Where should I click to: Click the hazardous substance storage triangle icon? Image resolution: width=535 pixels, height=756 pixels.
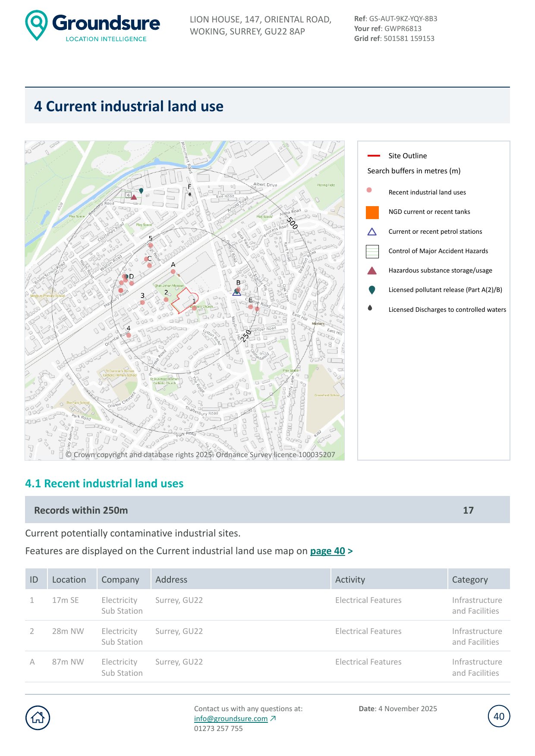(x=372, y=271)
